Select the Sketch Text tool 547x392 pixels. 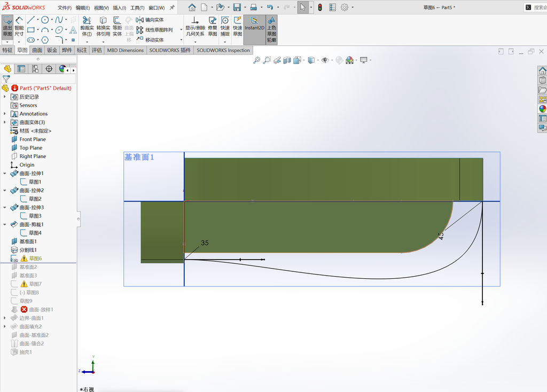pos(73,30)
